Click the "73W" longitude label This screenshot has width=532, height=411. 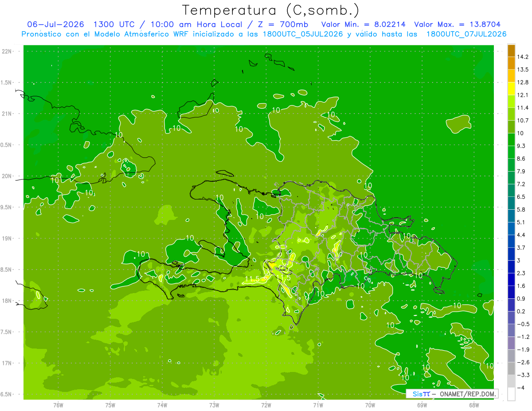click(x=214, y=405)
